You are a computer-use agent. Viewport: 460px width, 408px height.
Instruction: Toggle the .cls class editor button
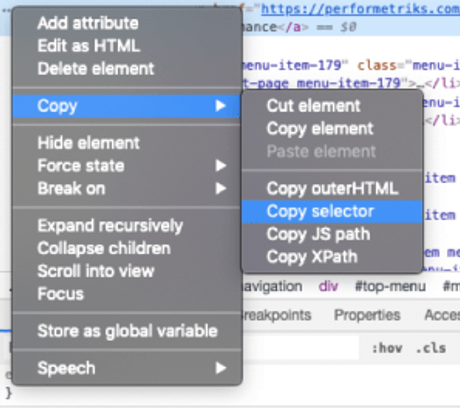[x=431, y=348]
